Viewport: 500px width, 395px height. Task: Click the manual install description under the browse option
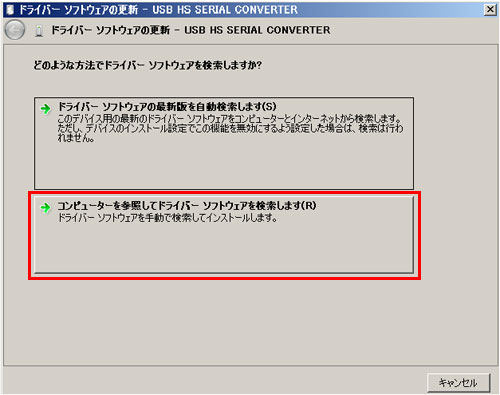tap(168, 218)
